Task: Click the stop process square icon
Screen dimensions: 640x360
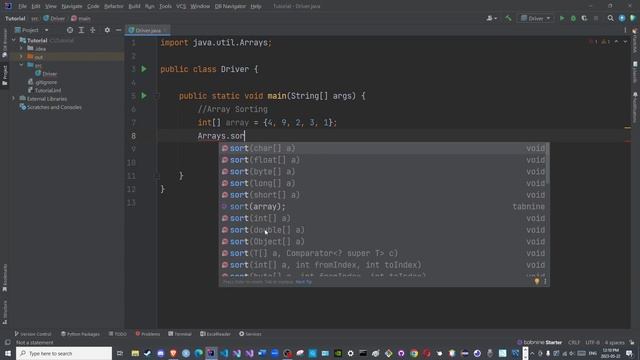Action: click(596, 18)
